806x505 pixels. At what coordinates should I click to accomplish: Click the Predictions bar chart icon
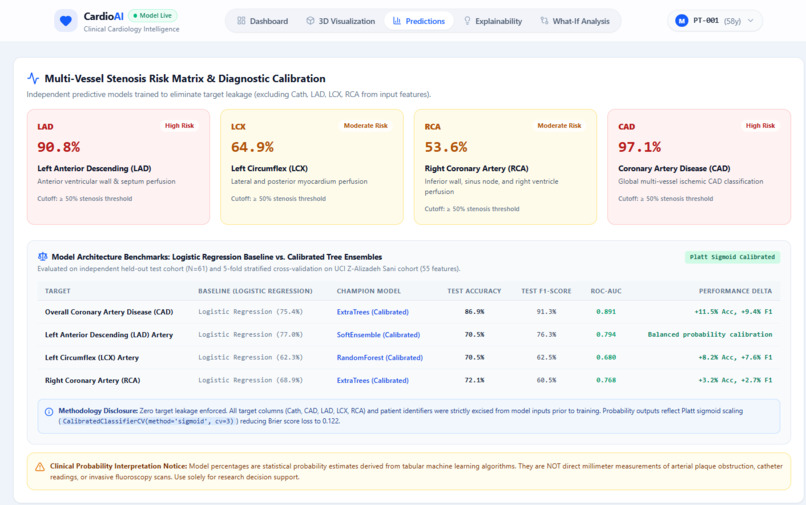pyautogui.click(x=397, y=21)
